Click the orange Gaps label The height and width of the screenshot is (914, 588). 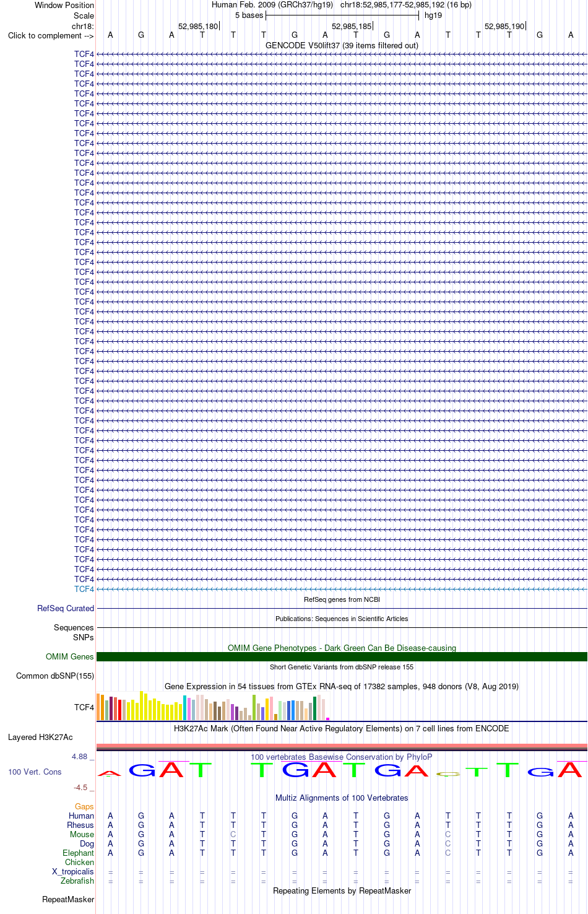tap(84, 806)
